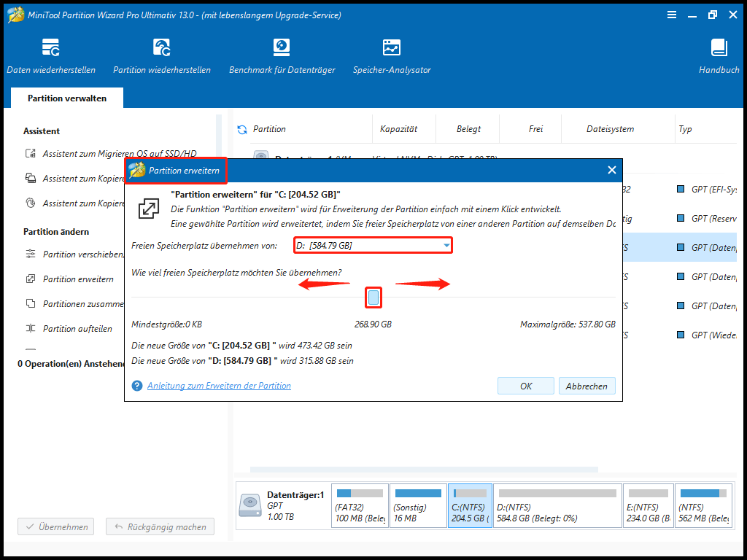Click the help question mark icon in dialog
Viewport: 747px width, 560px height.
pos(137,386)
